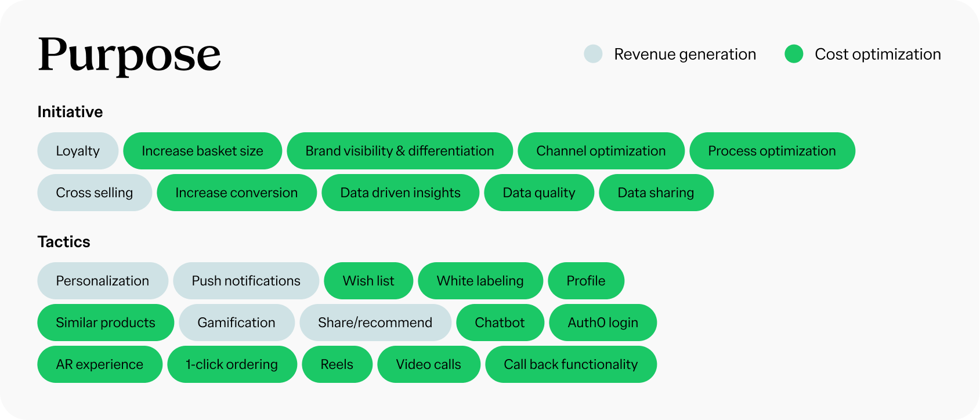Select the Cross selling chip

95,193
